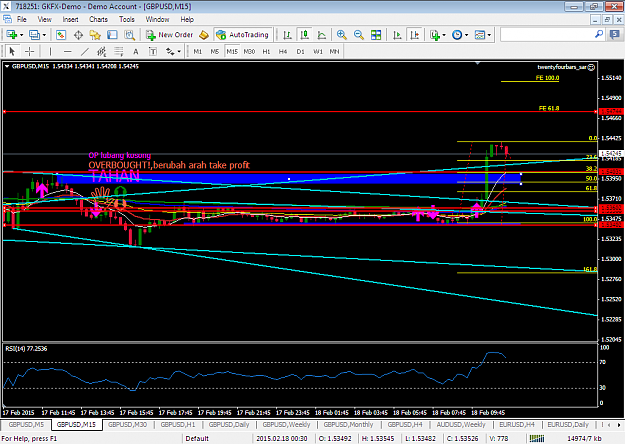Switch to the M5 timeframe

coord(215,51)
